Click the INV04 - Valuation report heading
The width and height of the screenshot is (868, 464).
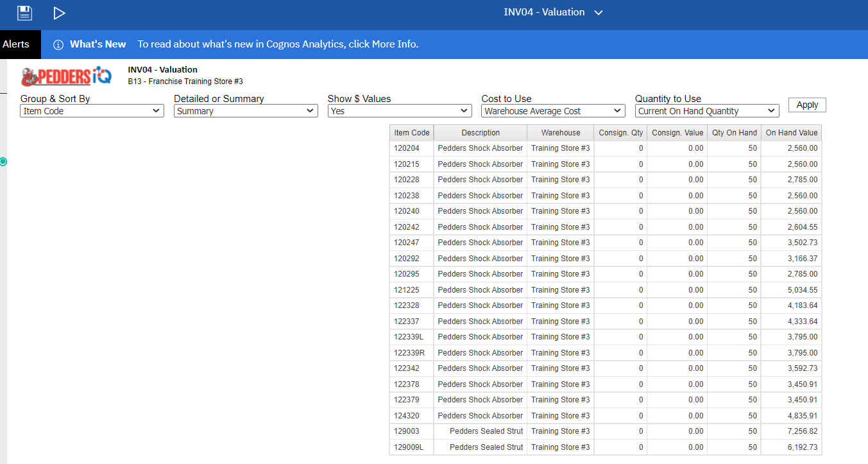tap(163, 69)
